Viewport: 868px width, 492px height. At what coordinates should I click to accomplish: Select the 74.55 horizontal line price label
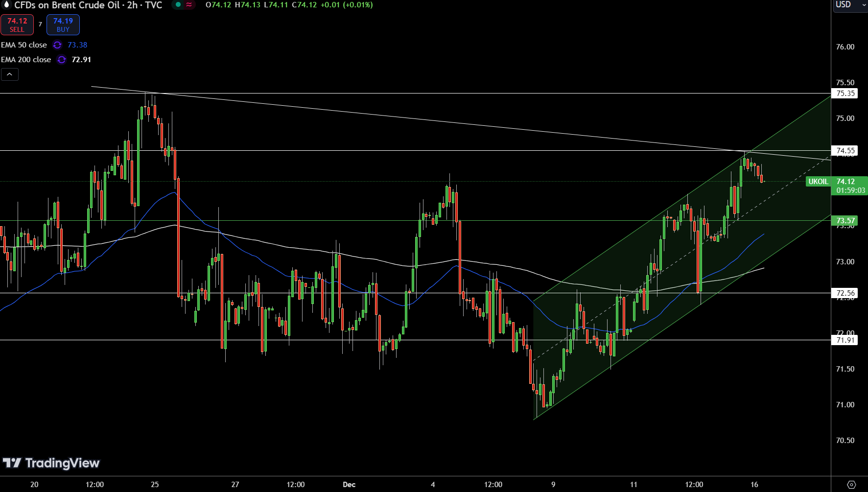click(x=845, y=151)
